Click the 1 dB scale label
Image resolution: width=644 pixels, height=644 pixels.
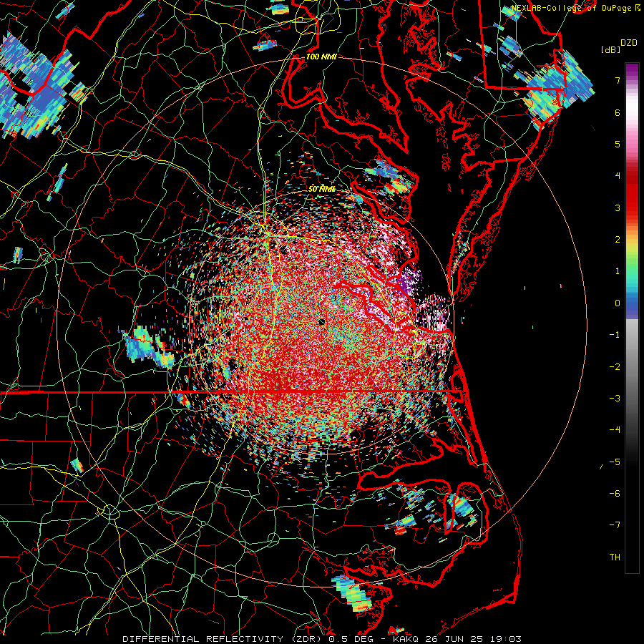[x=618, y=271]
